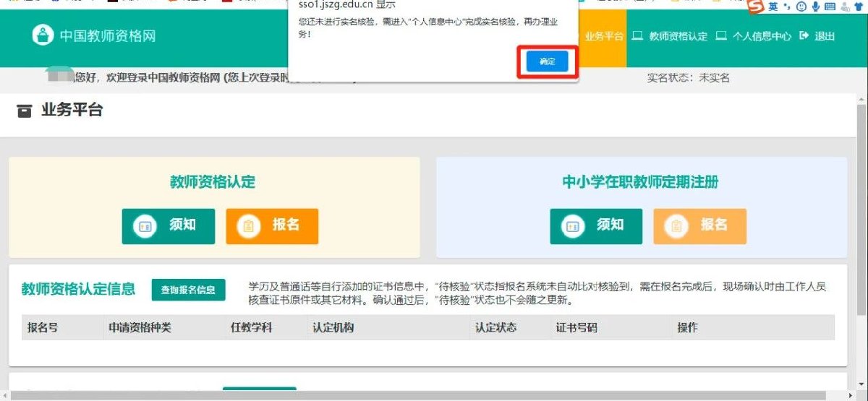Open 教师资格认定 in the top navigation
Viewport: 868px width, 401px height.
pos(670,35)
